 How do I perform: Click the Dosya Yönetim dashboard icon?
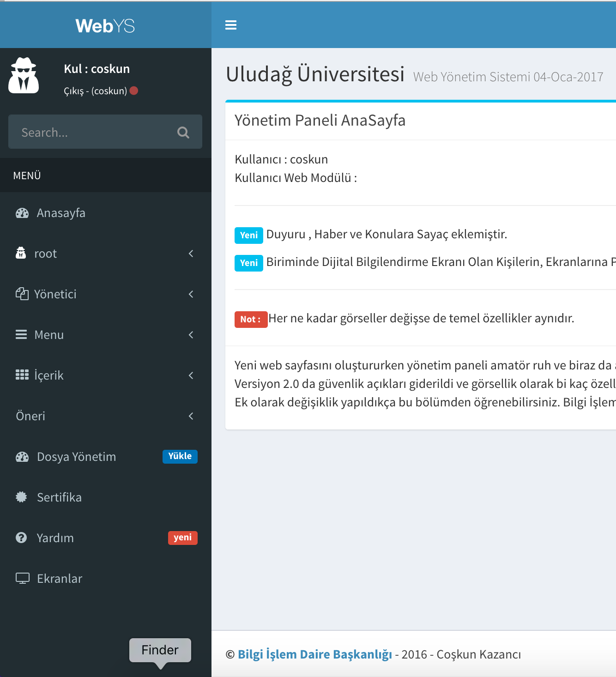click(22, 457)
